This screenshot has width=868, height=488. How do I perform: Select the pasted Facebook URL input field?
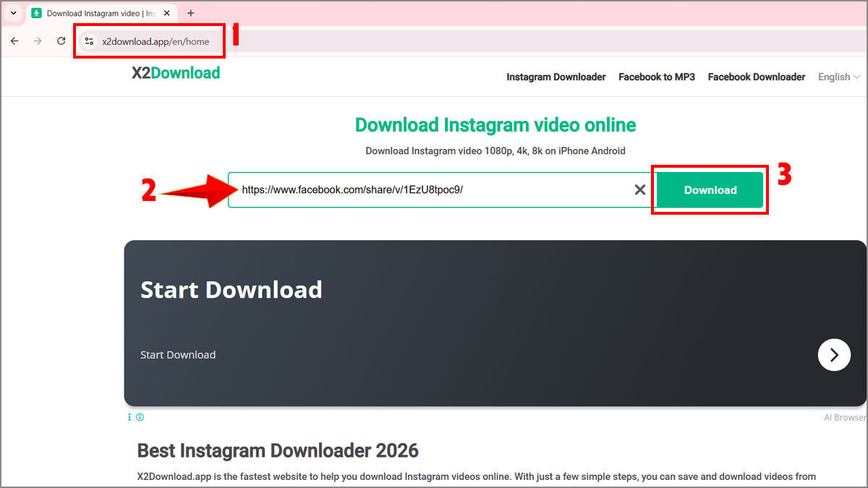(x=434, y=189)
